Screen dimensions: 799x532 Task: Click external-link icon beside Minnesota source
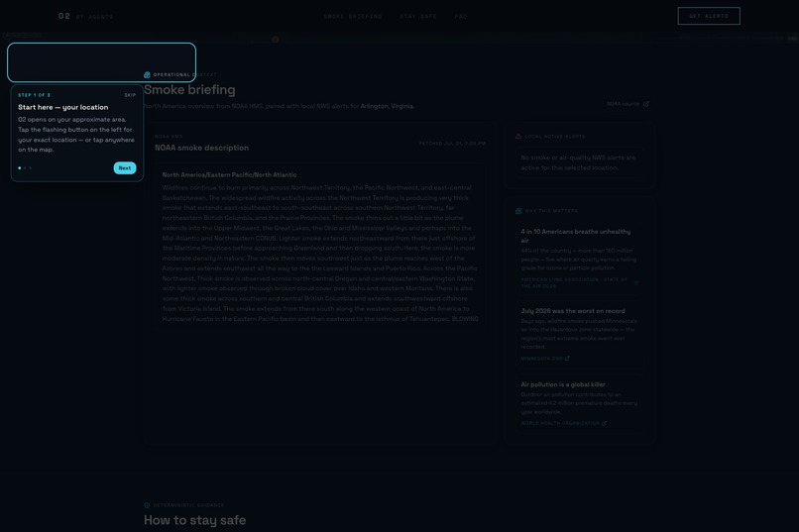[x=567, y=359]
